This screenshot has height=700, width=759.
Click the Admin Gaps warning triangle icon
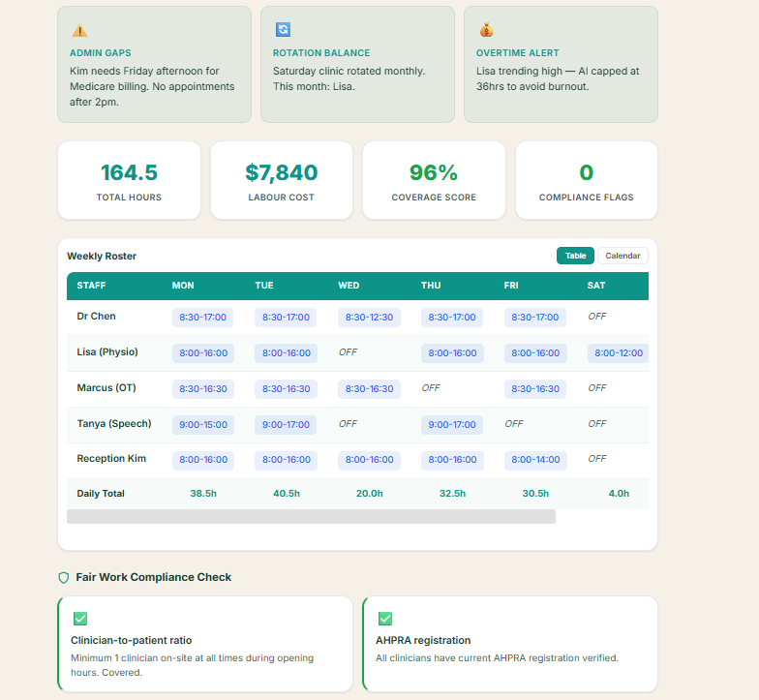tap(79, 31)
